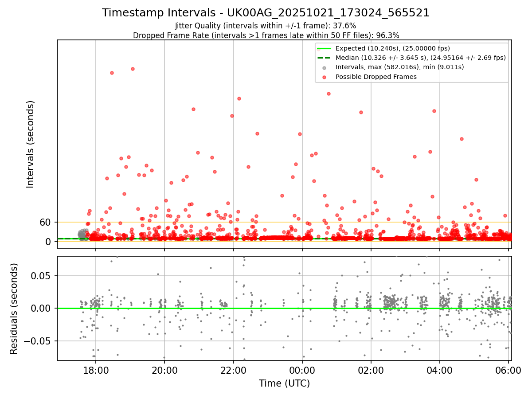
Task: Click the legend entry 'Median (10.326 +/- 3.645 s)'
Action: [x=421, y=58]
